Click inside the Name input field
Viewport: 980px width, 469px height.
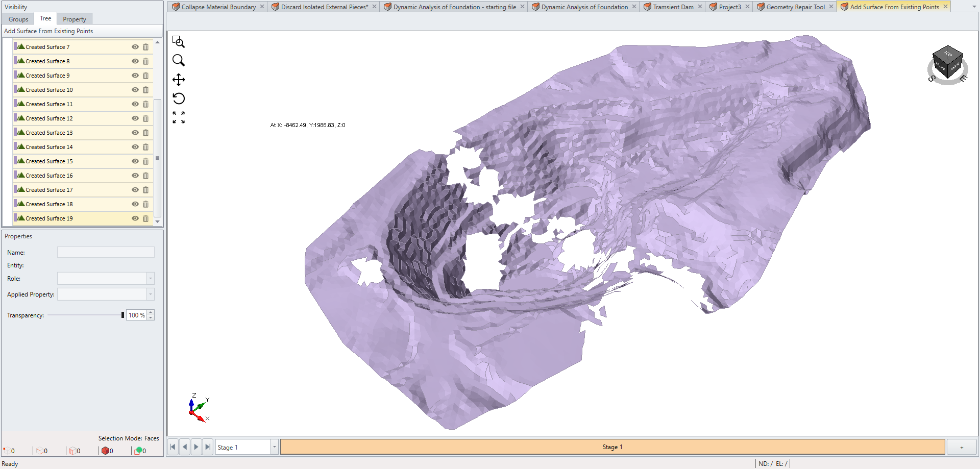tap(105, 252)
